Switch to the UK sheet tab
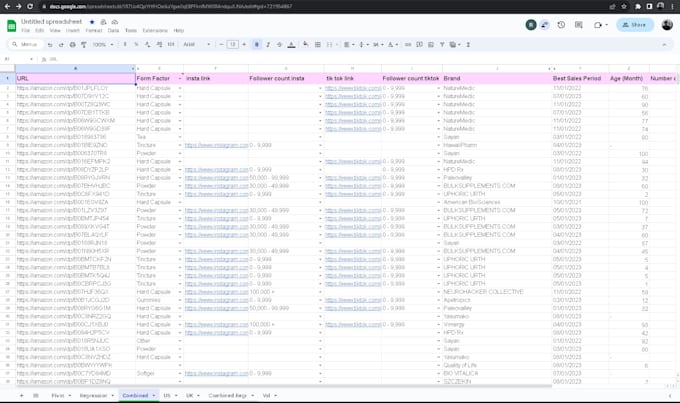 (x=190, y=395)
